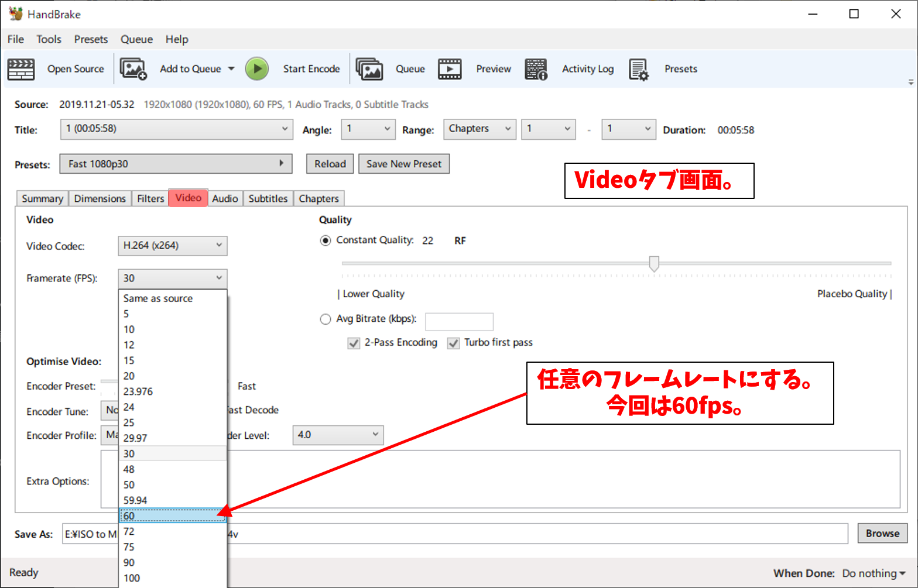
Task: Open the Fast 1080p30 presets selector
Action: pyautogui.click(x=176, y=164)
